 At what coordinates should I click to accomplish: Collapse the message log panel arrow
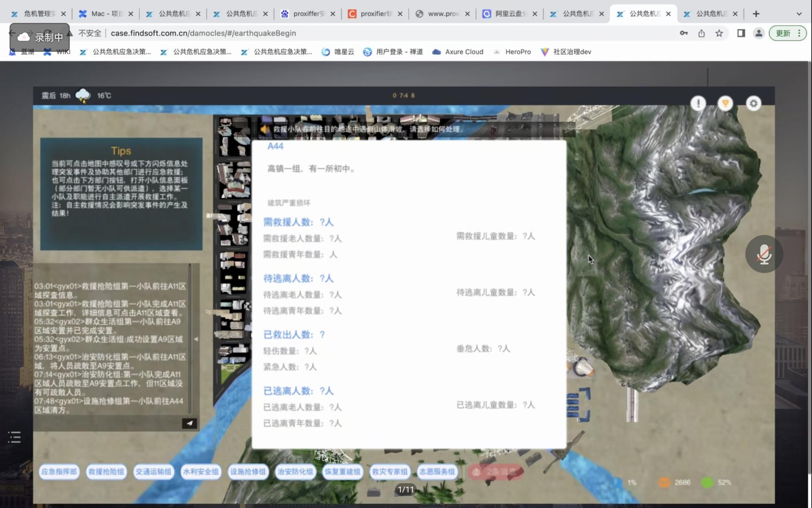coord(196,339)
